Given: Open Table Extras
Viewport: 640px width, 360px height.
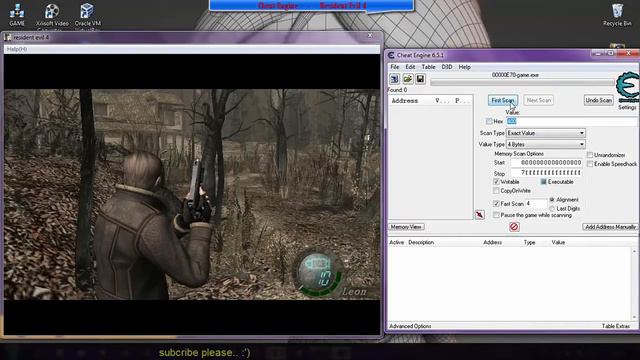Looking at the screenshot, I should coord(616,326).
